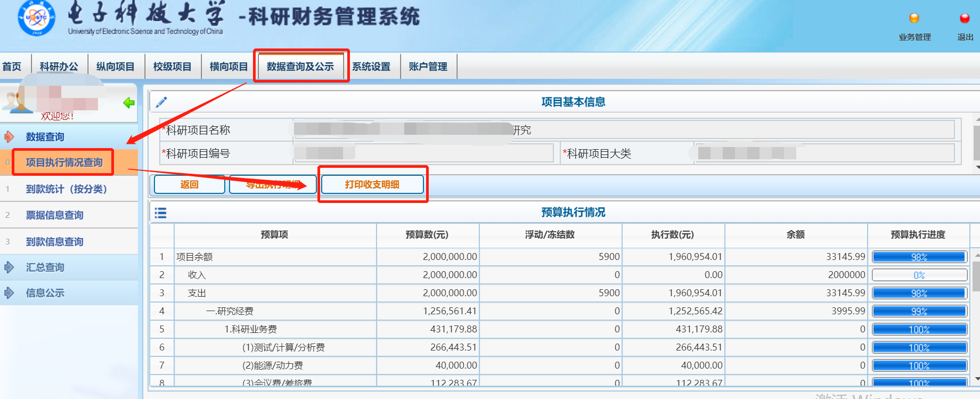Click 预算项 column header

coord(275,235)
